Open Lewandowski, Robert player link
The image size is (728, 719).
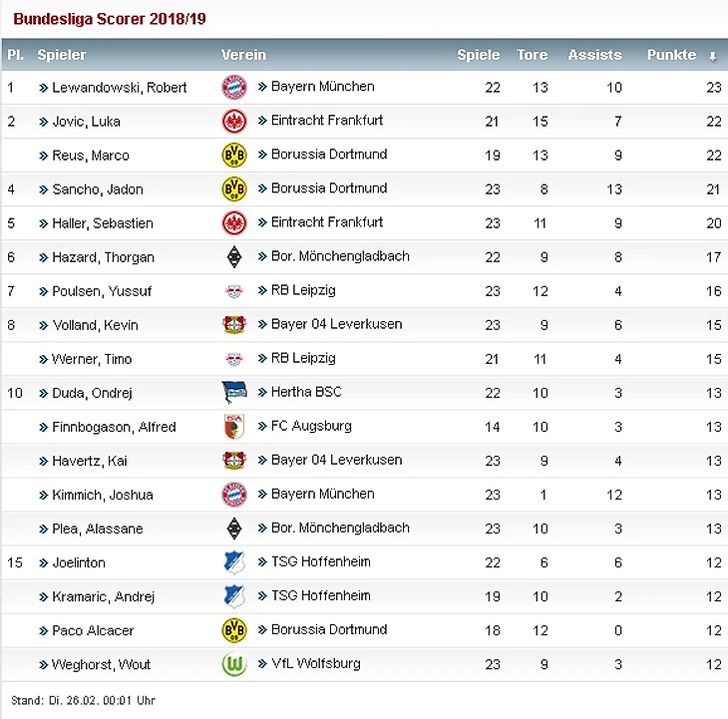119,88
